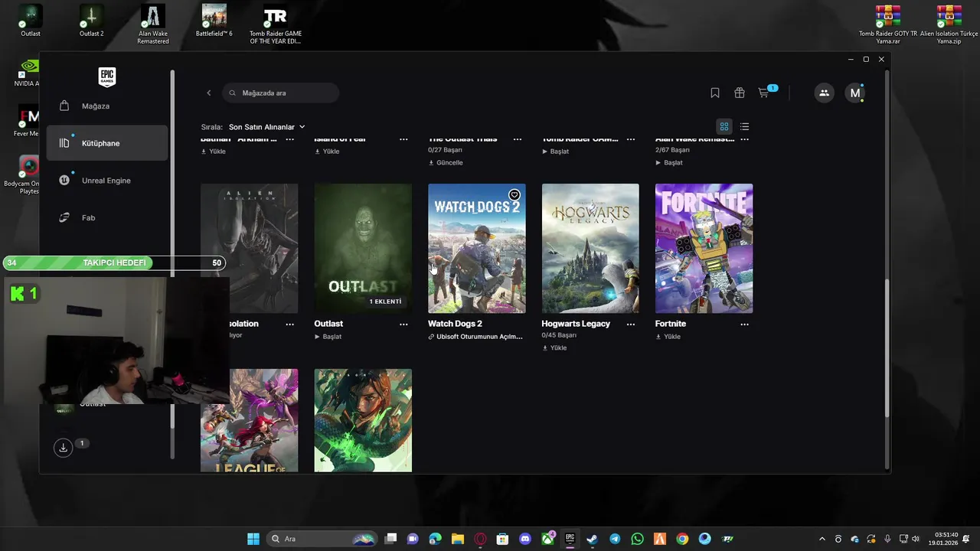Open League of Legends cover

coord(250,420)
